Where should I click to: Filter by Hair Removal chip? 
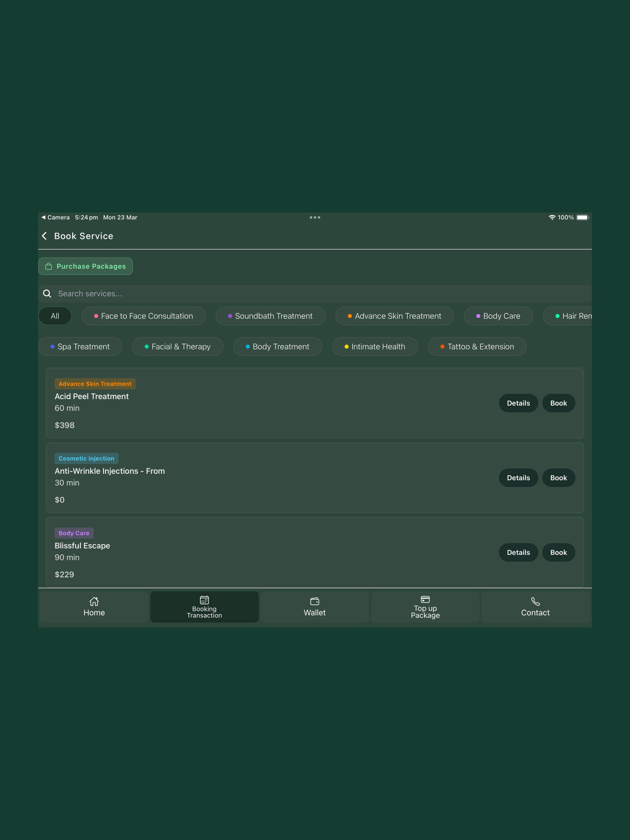[x=568, y=316]
